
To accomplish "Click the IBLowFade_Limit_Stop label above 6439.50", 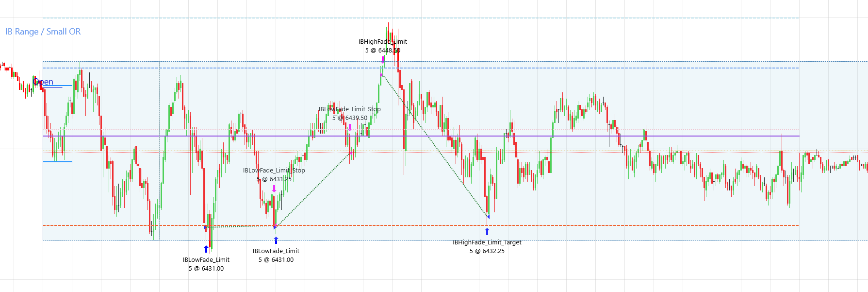I will [349, 109].
